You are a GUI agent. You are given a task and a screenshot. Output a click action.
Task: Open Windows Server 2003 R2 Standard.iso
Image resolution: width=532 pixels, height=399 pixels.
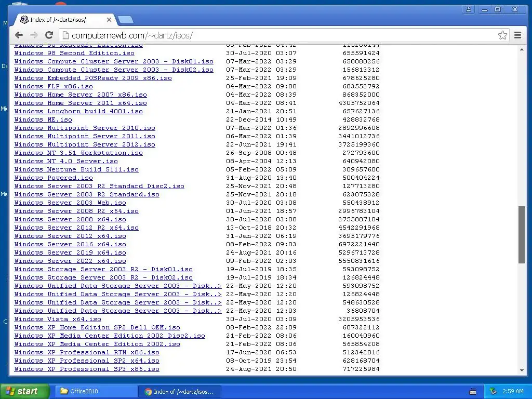coord(87,194)
